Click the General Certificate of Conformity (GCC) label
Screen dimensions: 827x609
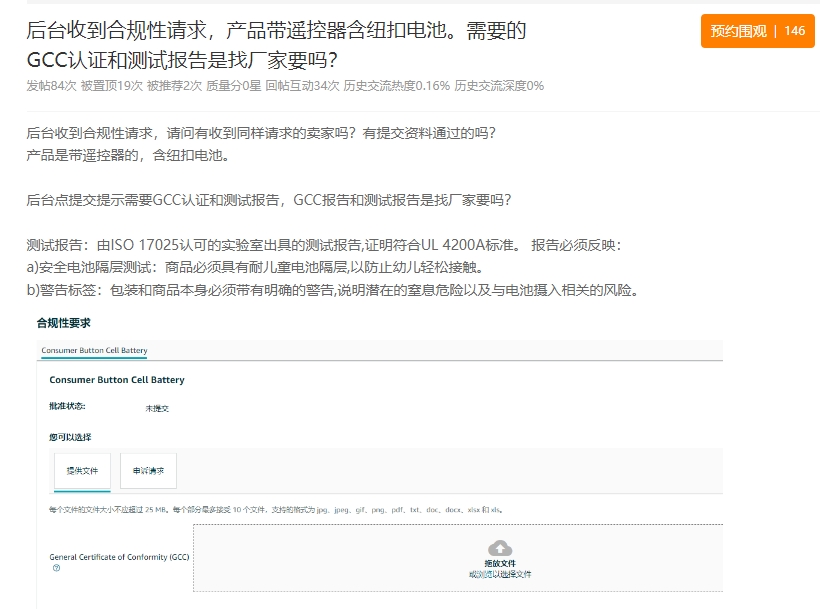(x=119, y=556)
